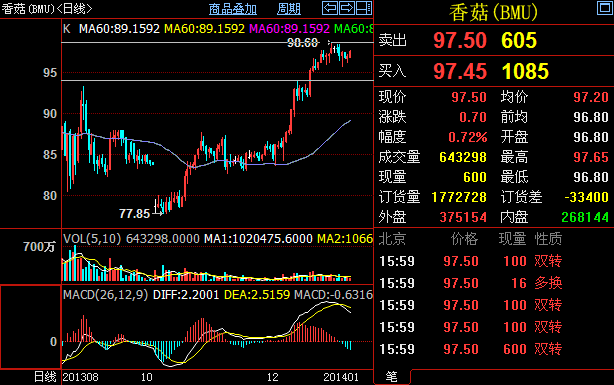Screen dimensions: 614x385
Task: Toggle the split panel layout icon
Action: (x=364, y=8)
